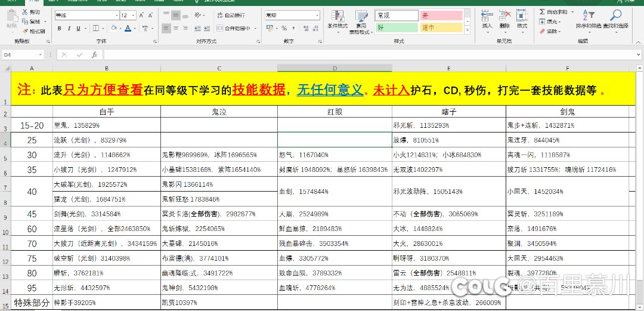Screen dimensions: 644x311
Task: Toggle Wrap Text (自动换行)
Action: tap(231, 16)
